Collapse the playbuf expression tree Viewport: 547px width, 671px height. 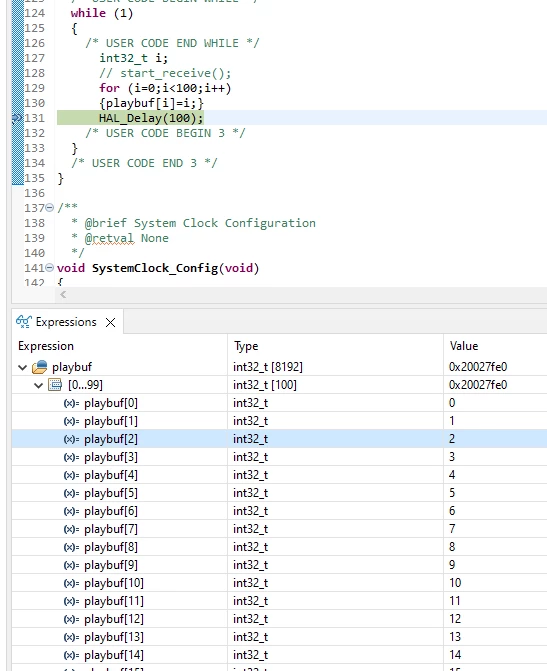[x=23, y=367]
